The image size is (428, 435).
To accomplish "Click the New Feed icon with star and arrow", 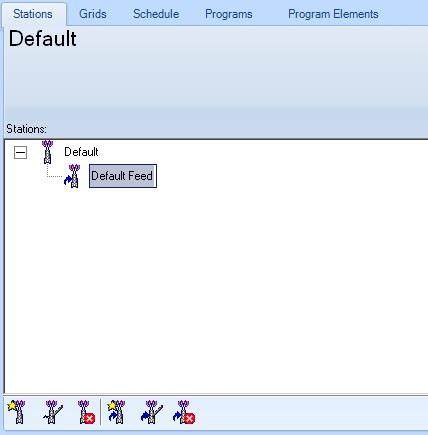I will [116, 412].
